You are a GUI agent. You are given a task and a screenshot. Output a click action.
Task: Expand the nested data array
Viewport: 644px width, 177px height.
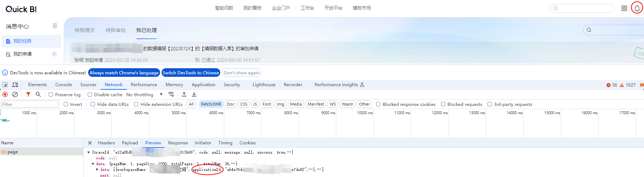click(97, 169)
